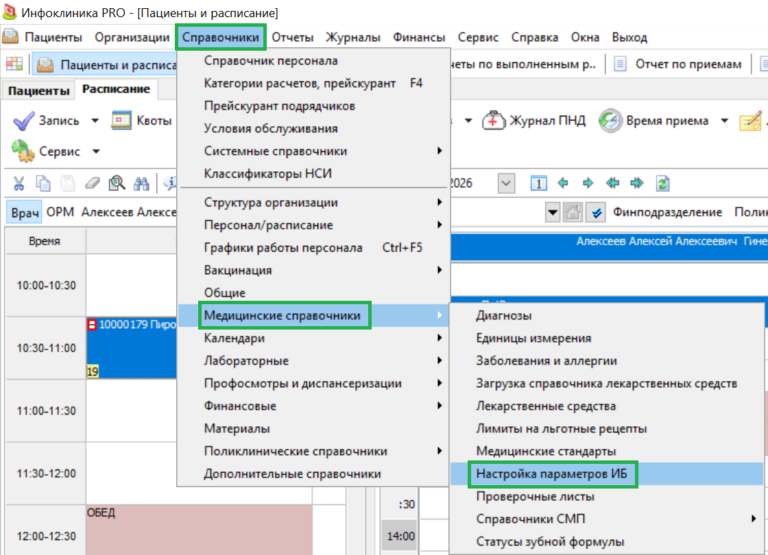Click the note with pencil icon
The image size is (768, 555).
point(750,121)
